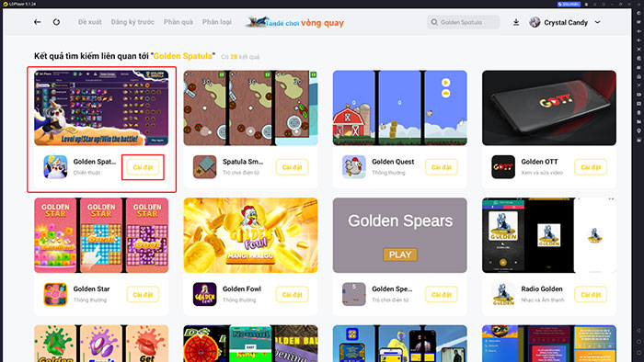Image resolution: width=644 pixels, height=362 pixels.
Task: Open the downloads icon near profile
Action: click(516, 22)
